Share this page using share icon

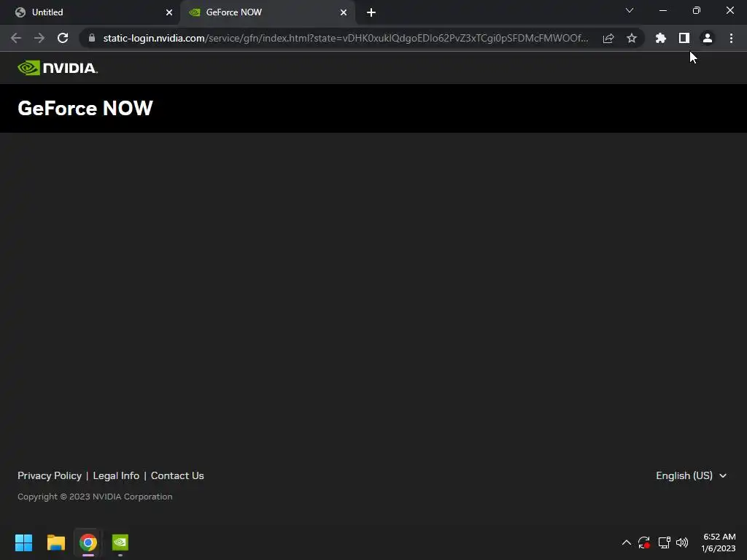[608, 38]
